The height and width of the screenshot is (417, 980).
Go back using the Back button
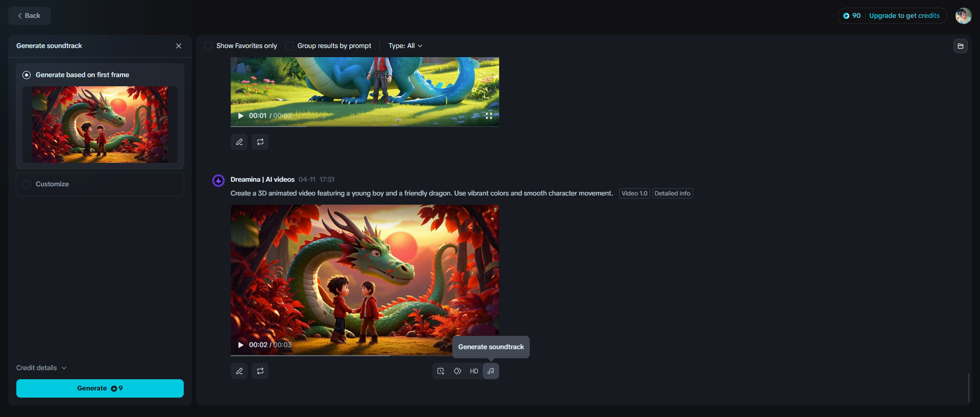tap(29, 16)
